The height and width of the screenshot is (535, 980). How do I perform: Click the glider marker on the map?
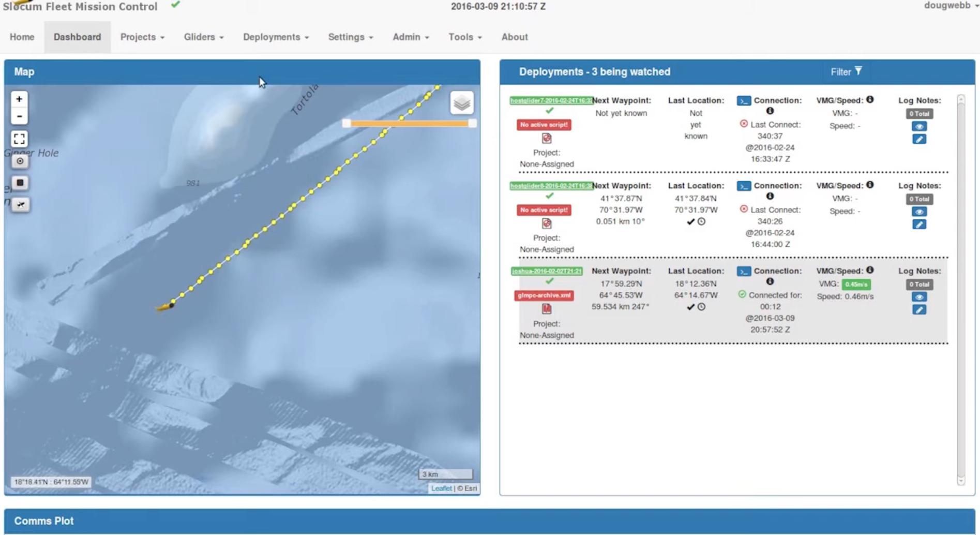tap(165, 307)
